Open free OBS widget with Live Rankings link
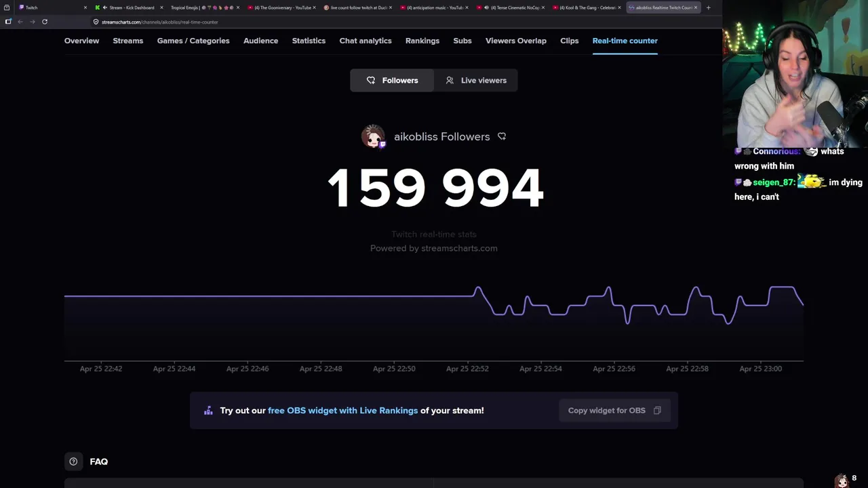The height and width of the screenshot is (488, 868). 342,410
